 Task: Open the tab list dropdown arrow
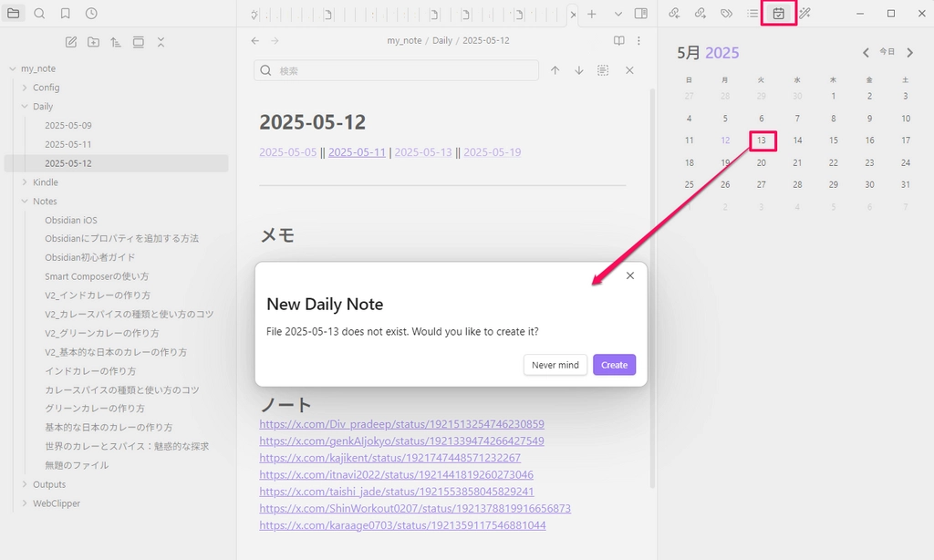coord(618,14)
